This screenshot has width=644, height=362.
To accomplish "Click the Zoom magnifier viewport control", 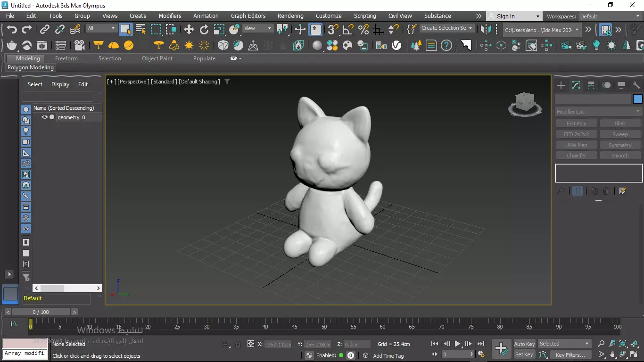I will 601,344.
